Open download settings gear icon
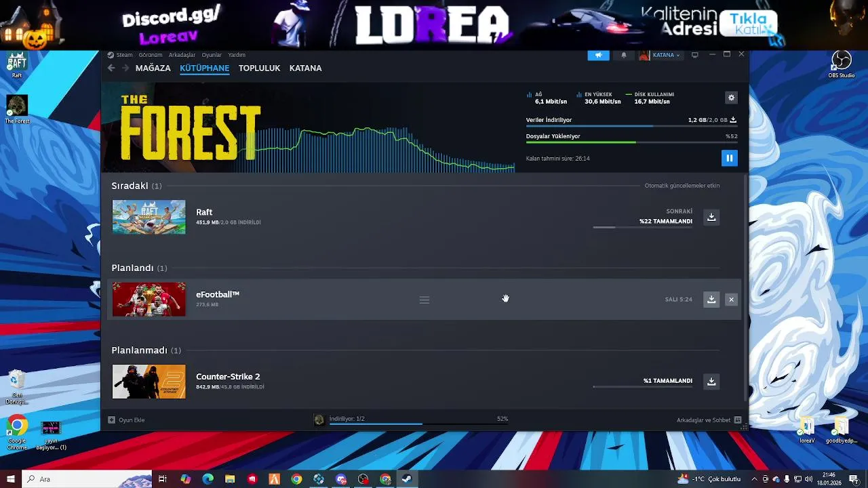868x488 pixels. (731, 98)
